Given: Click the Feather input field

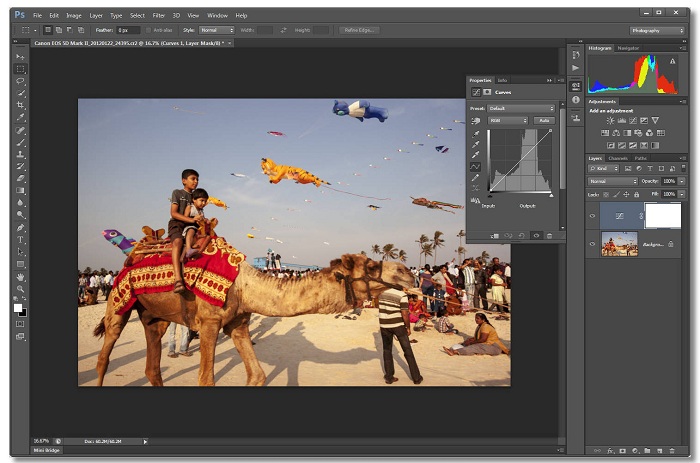Looking at the screenshot, I should coord(128,30).
